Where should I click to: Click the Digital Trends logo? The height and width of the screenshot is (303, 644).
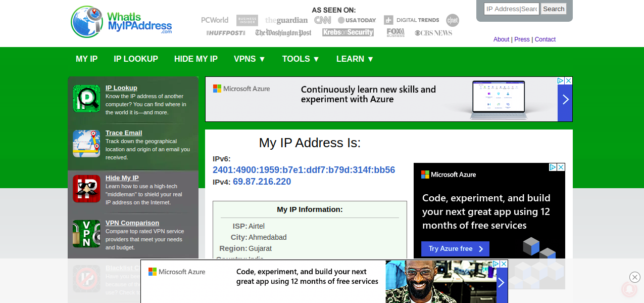(412, 20)
